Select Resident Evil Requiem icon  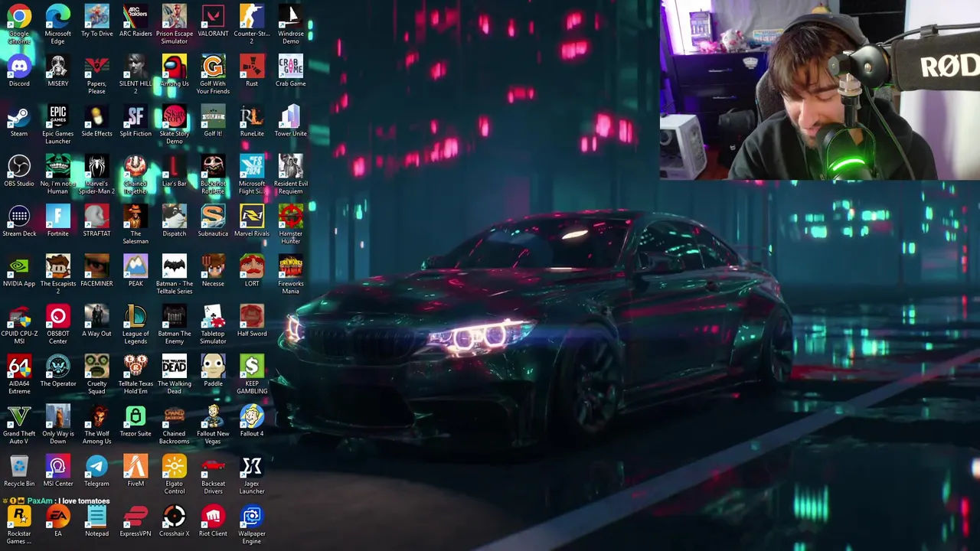pos(291,167)
